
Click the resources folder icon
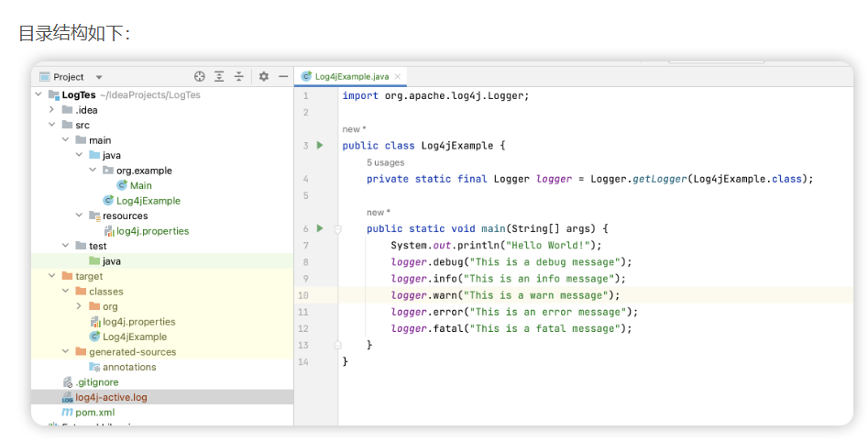pos(94,215)
